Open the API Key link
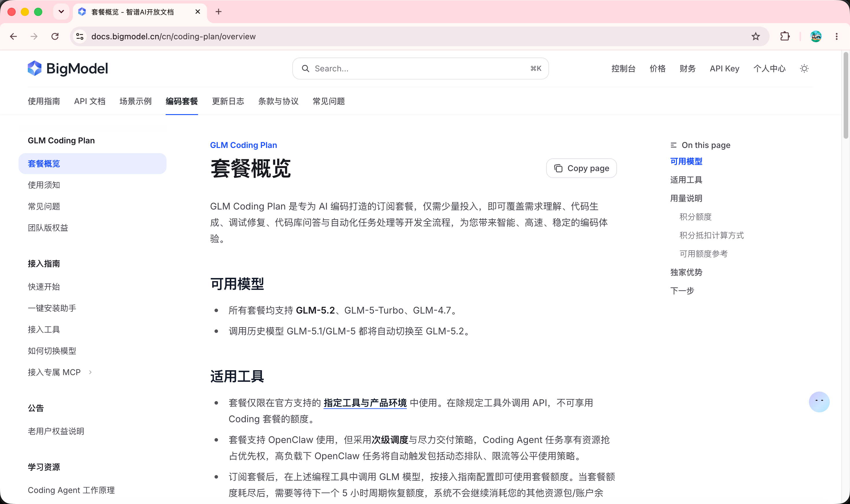 [x=724, y=68]
